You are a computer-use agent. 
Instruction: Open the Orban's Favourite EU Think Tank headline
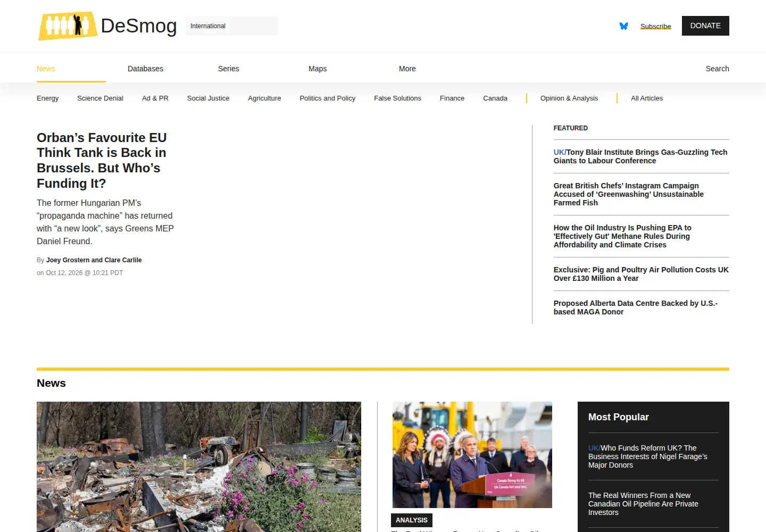(102, 161)
